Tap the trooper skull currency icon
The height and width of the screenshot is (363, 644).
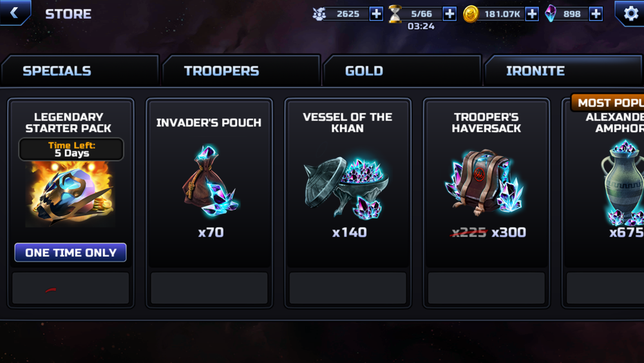pyautogui.click(x=319, y=14)
